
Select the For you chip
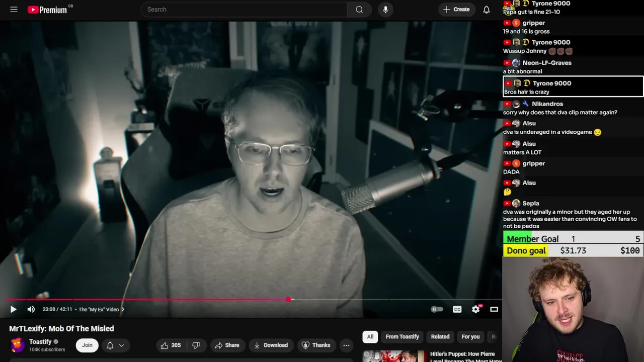(470, 337)
